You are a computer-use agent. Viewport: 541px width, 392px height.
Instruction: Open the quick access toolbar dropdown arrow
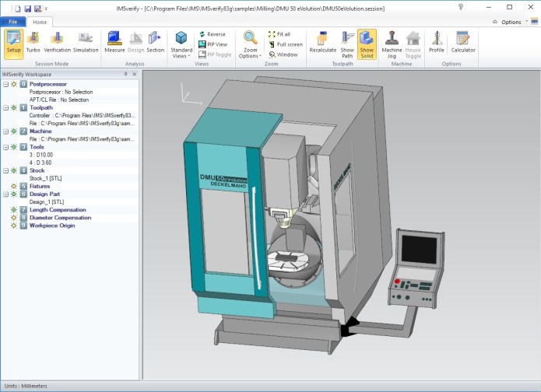46,9
